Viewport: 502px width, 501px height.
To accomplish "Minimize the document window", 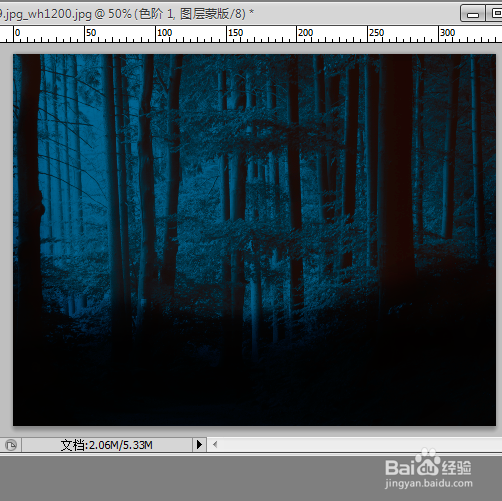I will click(473, 14).
